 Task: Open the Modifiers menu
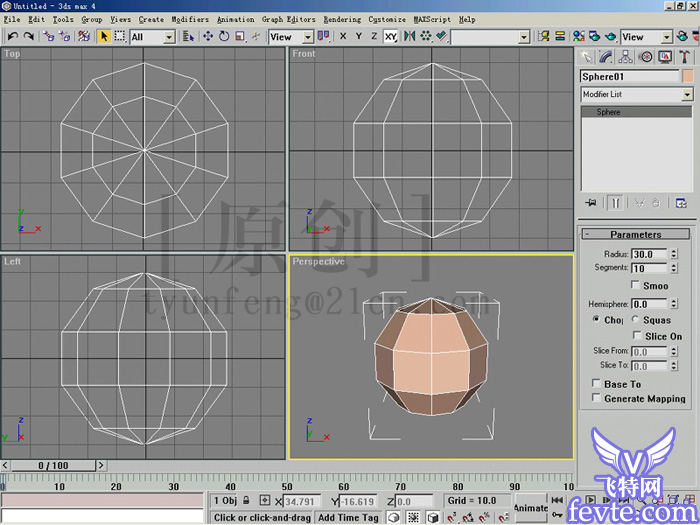[190, 19]
